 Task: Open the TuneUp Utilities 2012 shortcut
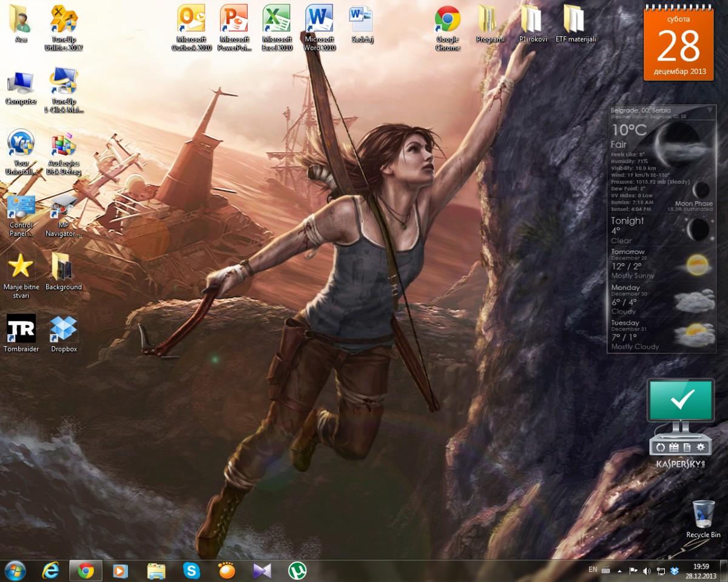pos(64,19)
